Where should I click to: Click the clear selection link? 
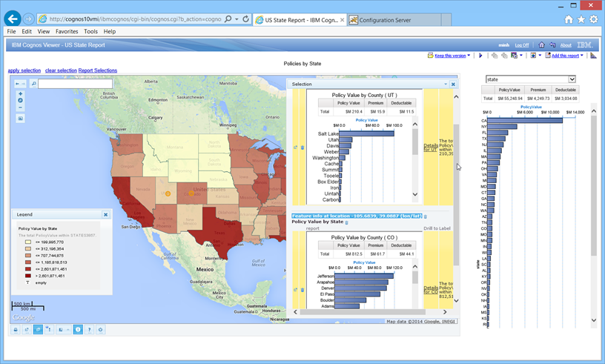click(61, 70)
